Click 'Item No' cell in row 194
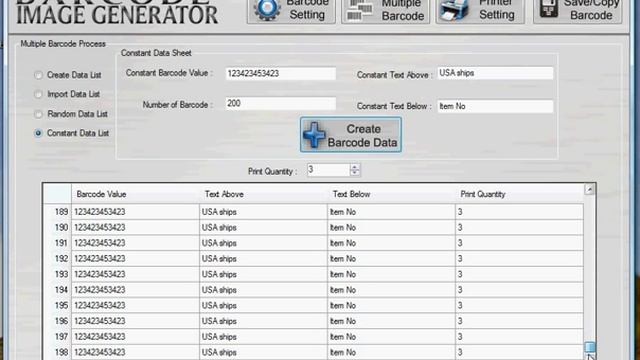This screenshot has height=360, width=640. (x=391, y=290)
